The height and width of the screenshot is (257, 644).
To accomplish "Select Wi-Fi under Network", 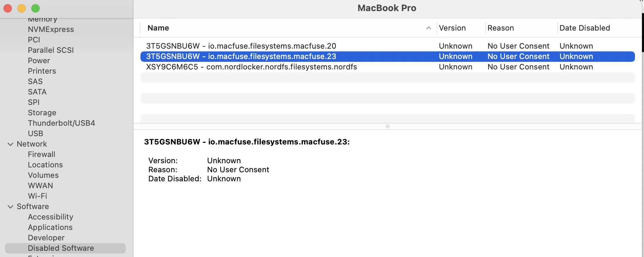I will tap(38, 196).
